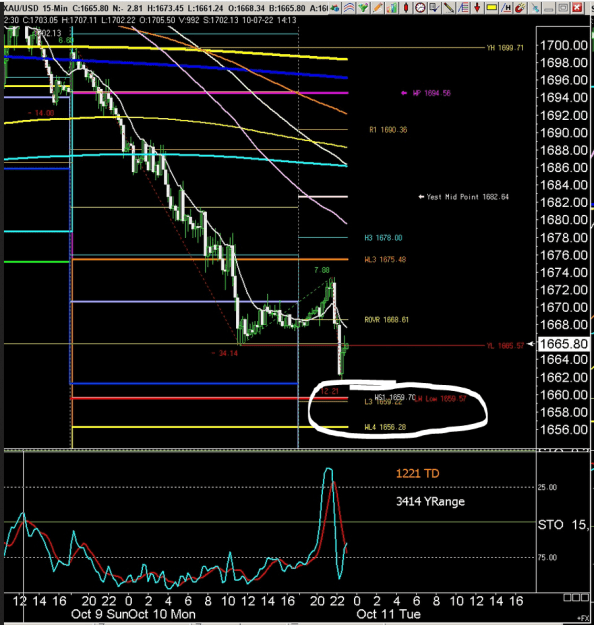Image resolution: width=594 pixels, height=625 pixels.
Task: Select the orange pencil edit tool
Action: [378, 8]
